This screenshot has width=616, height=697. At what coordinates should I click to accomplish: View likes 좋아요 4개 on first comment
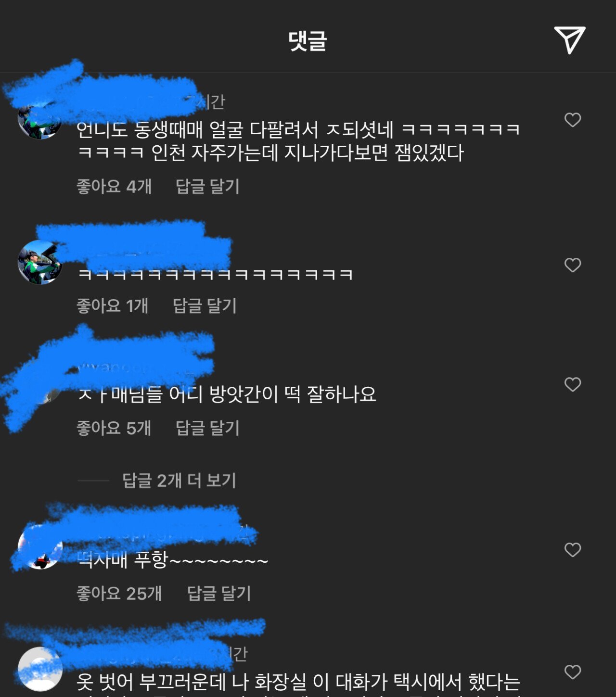pos(114,186)
